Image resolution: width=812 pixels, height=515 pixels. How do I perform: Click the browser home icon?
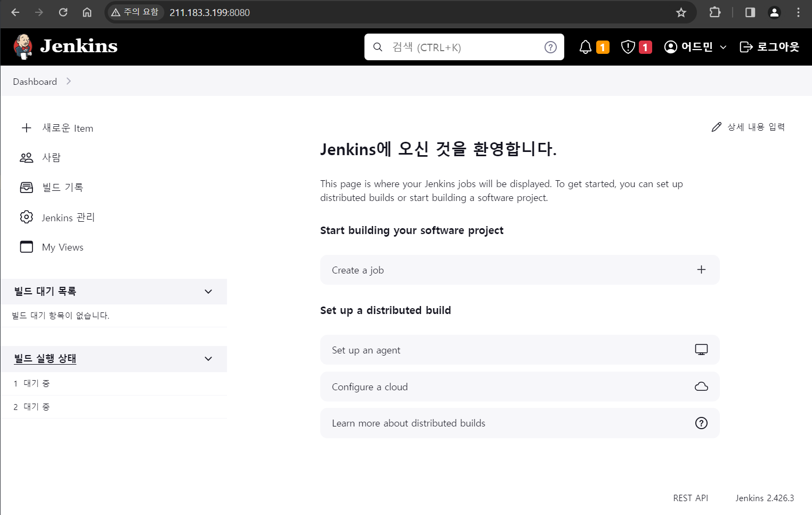(x=87, y=12)
